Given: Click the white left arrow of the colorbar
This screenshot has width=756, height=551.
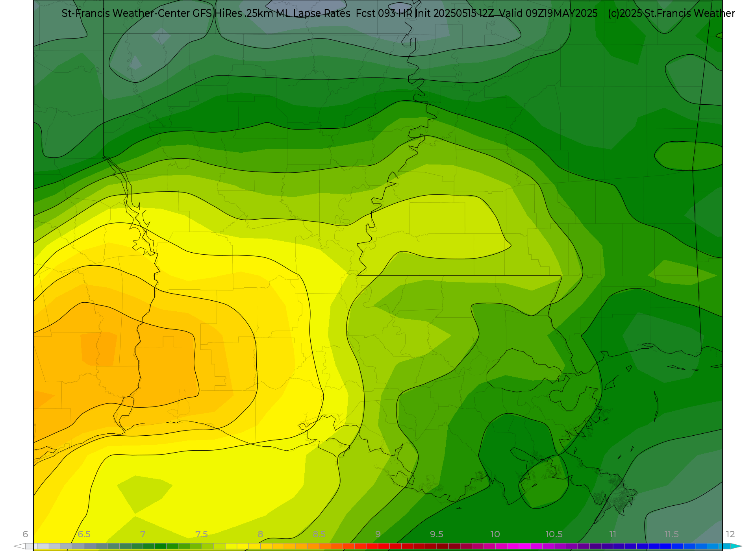Looking at the screenshot, I should [x=19, y=546].
